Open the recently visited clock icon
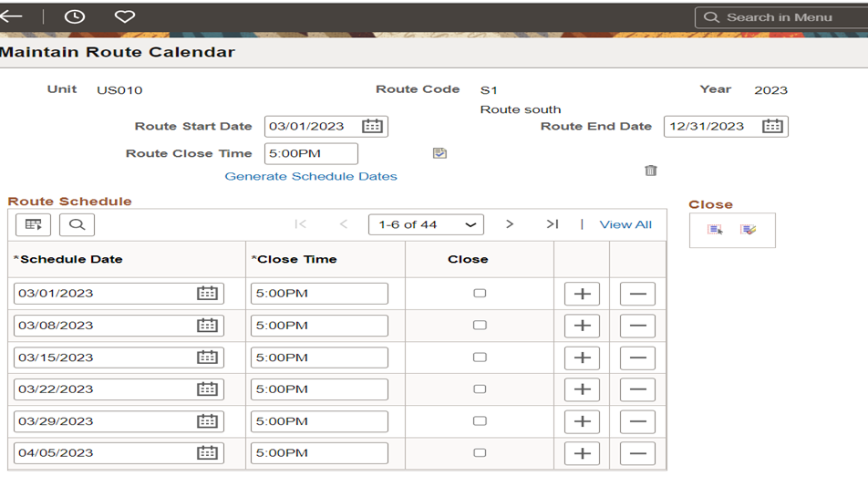Image resolution: width=868 pixels, height=477 pixels. pyautogui.click(x=75, y=16)
